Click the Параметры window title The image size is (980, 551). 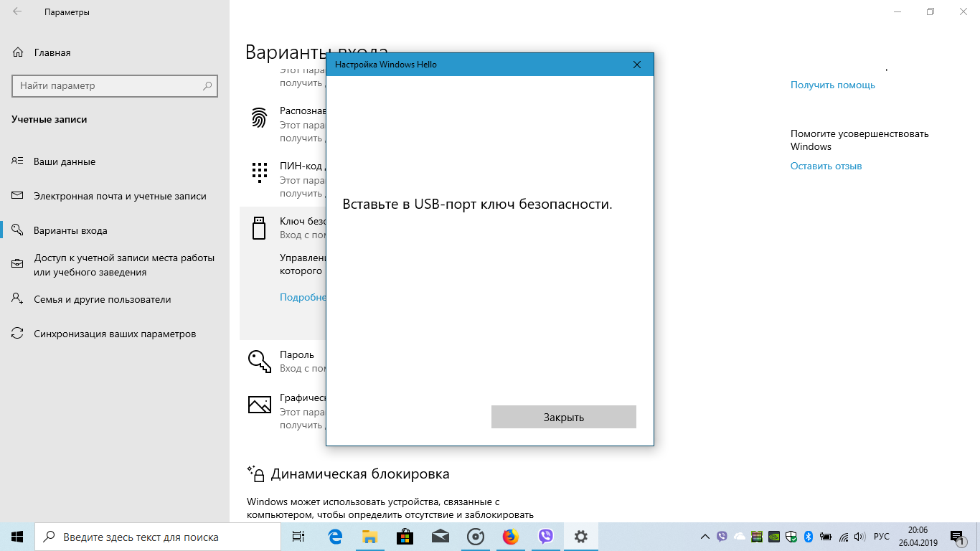(67, 12)
